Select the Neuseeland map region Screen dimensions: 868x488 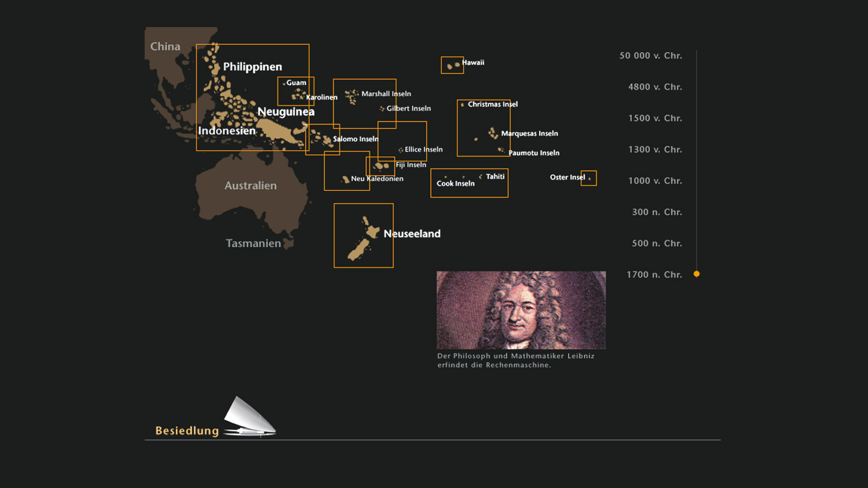[363, 235]
